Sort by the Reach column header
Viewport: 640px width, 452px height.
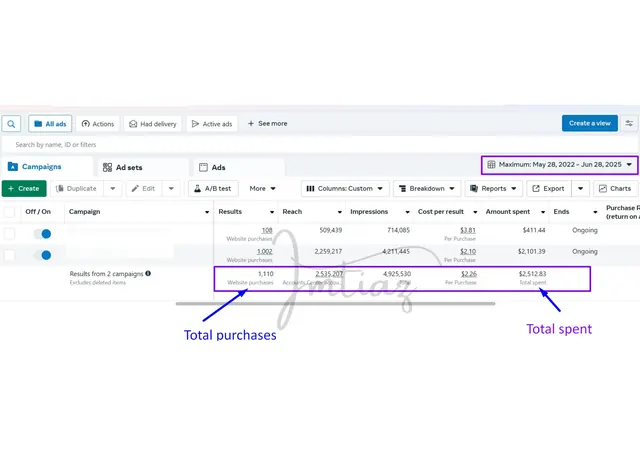tap(312, 212)
